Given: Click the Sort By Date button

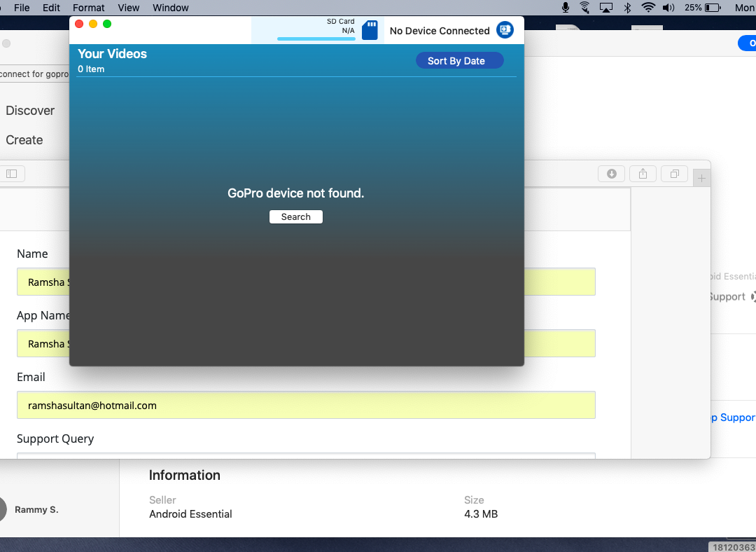Looking at the screenshot, I should click(459, 60).
